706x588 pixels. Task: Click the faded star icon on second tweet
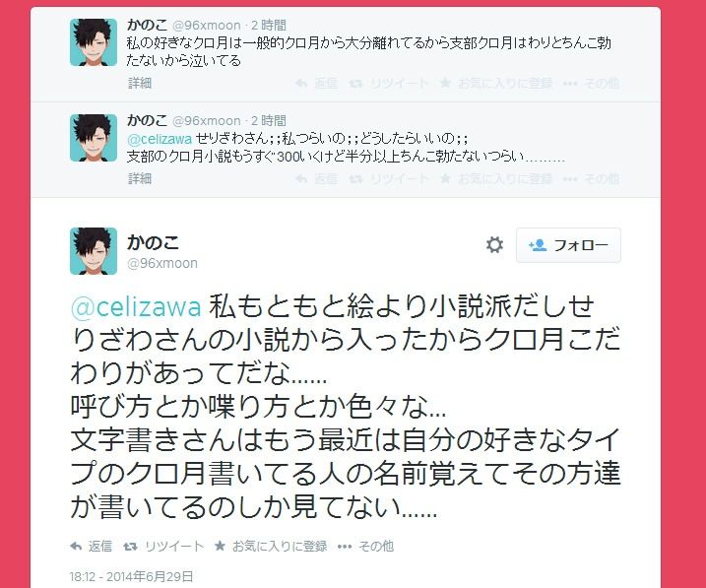tap(445, 178)
